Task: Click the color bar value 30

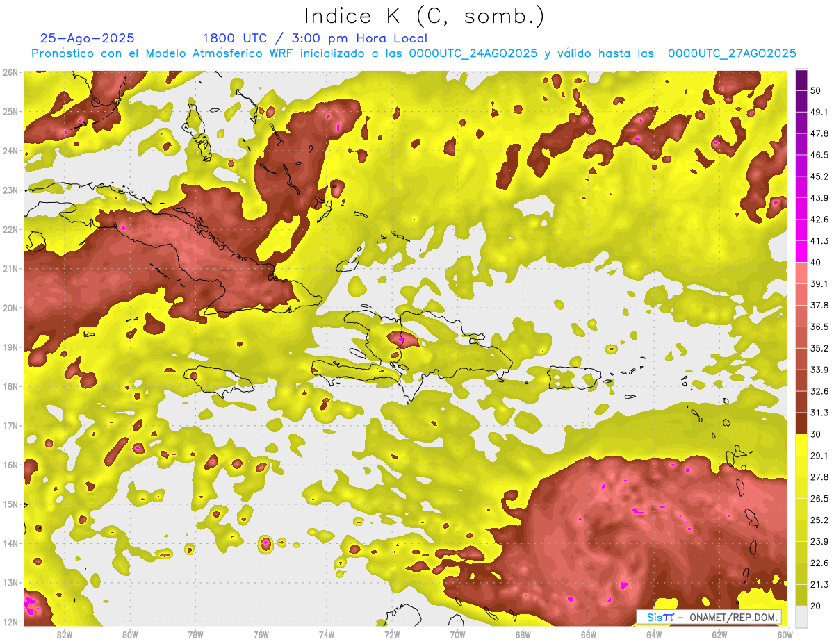Action: point(815,434)
